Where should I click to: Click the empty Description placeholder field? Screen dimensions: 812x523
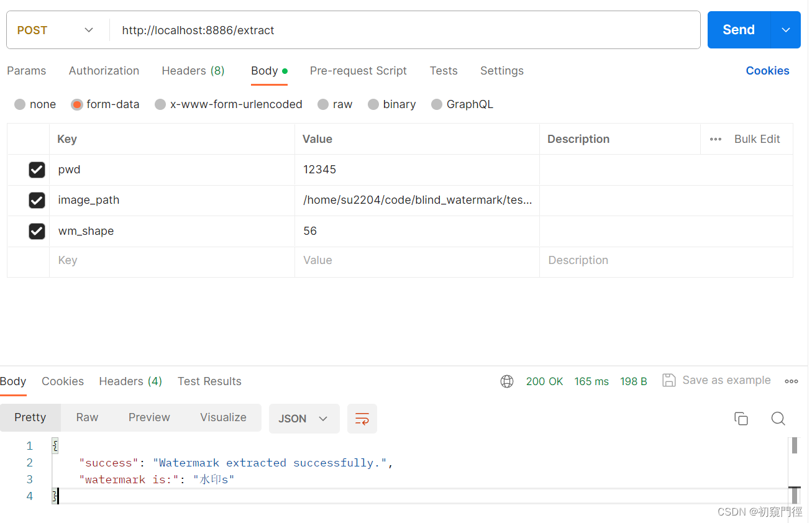click(666, 261)
